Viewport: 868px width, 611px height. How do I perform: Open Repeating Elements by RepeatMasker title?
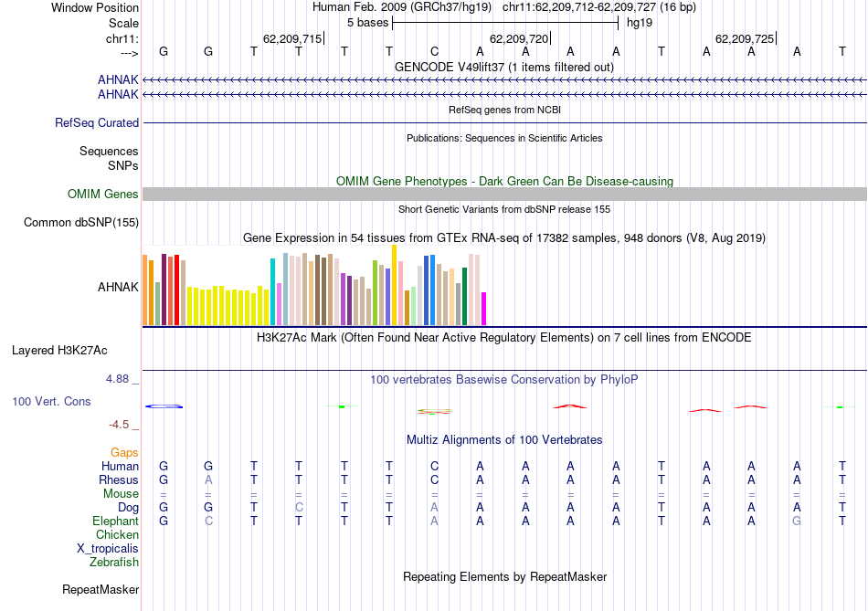coord(504,576)
